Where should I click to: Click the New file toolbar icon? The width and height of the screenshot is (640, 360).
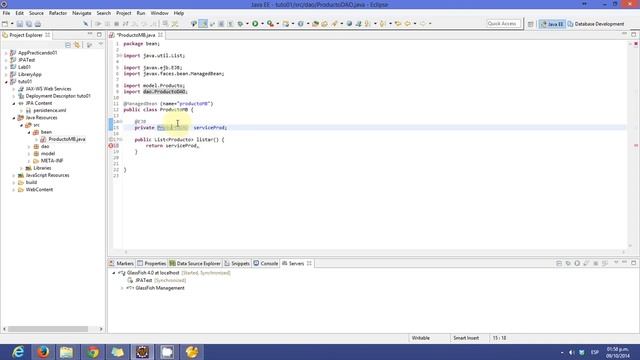click(x=5, y=24)
